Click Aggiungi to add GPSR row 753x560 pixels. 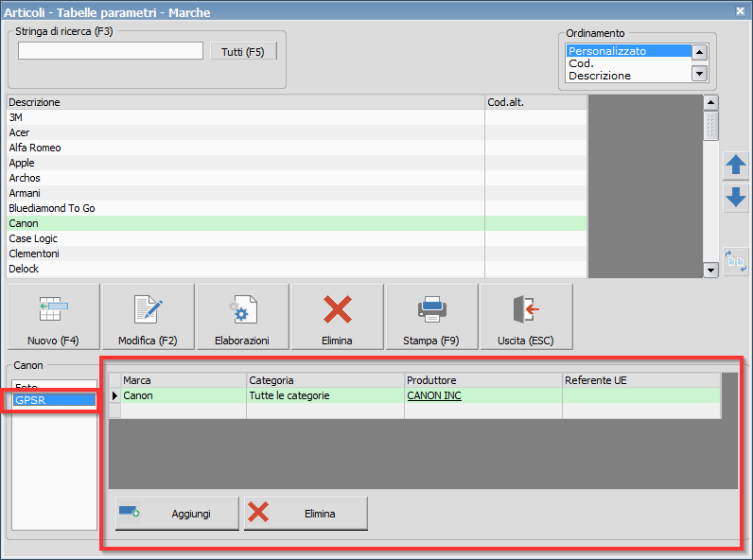click(177, 514)
